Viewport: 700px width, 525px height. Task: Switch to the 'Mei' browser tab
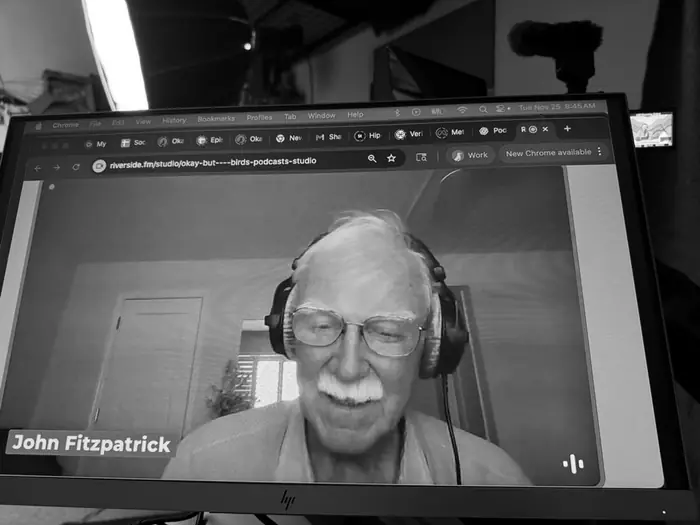click(450, 132)
